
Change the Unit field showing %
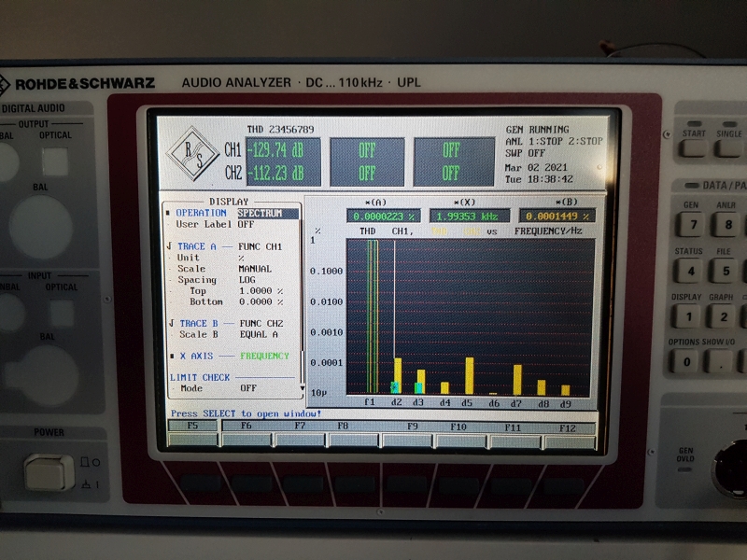pyautogui.click(x=241, y=258)
